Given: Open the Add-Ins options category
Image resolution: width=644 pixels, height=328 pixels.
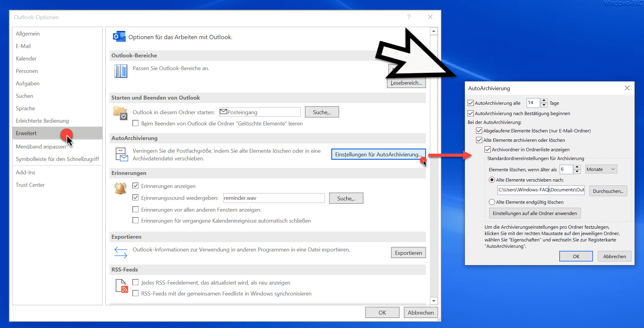Looking at the screenshot, I should point(57,172).
